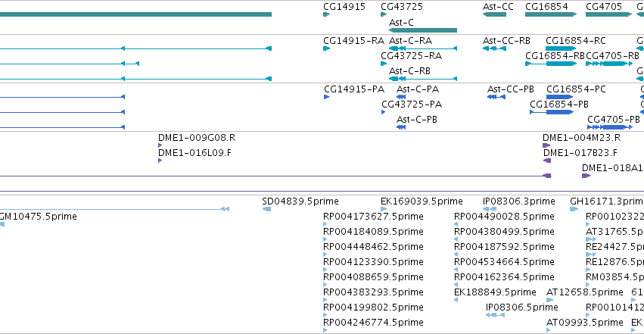Image resolution: width=644 pixels, height=334 pixels.
Task: Click the Ast-C-PA protein label
Action: 418,89
